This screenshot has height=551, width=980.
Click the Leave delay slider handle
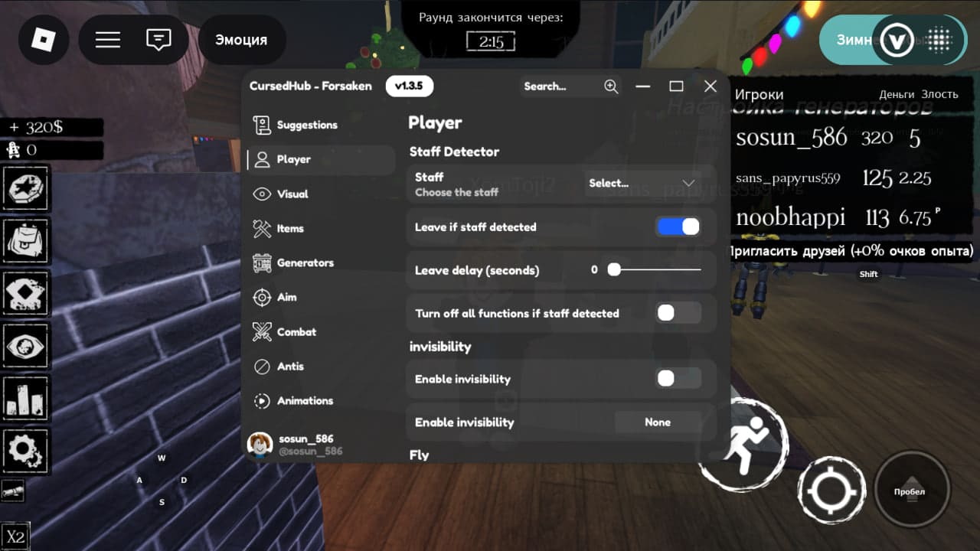(613, 269)
